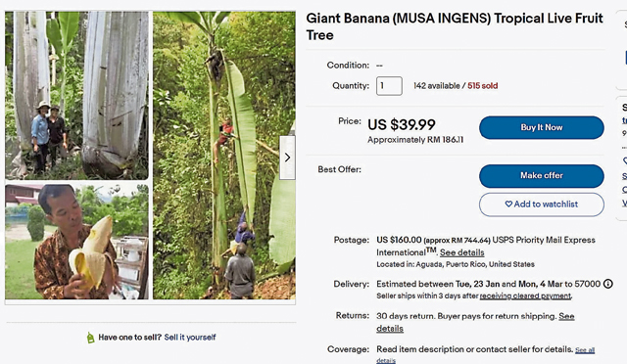Click the delivery info circle icon

click(607, 284)
